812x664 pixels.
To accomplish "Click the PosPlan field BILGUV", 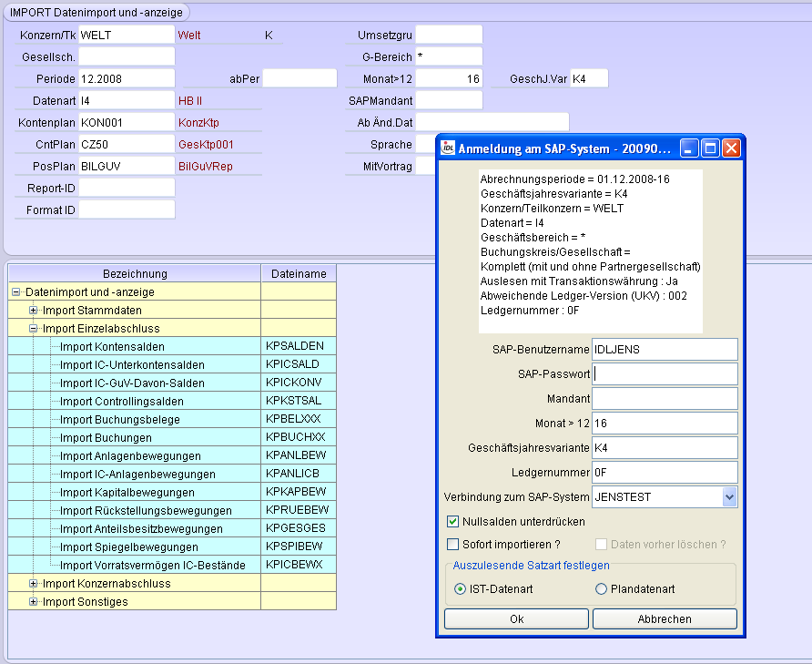I will tap(127, 166).
